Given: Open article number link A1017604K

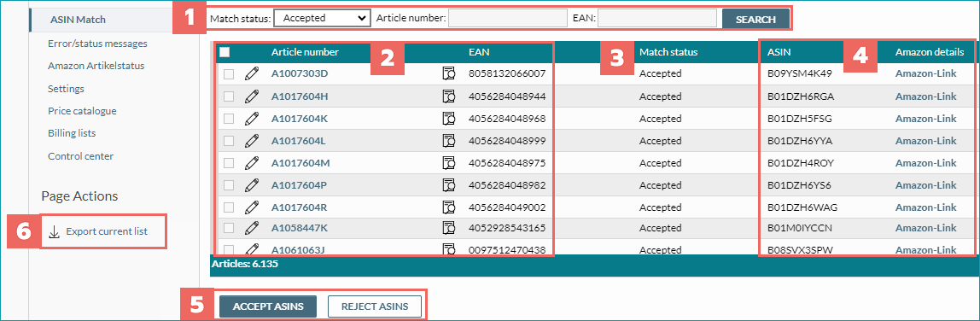Looking at the screenshot, I should pos(300,119).
